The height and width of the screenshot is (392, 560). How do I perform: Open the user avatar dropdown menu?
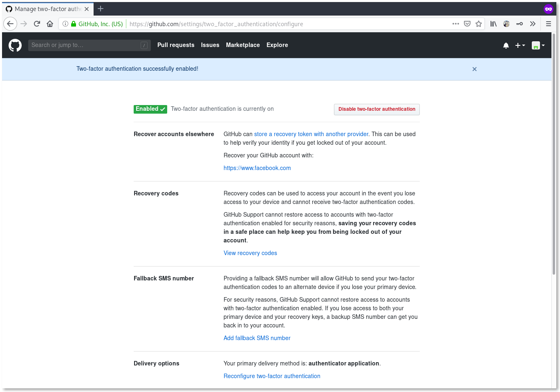click(538, 45)
